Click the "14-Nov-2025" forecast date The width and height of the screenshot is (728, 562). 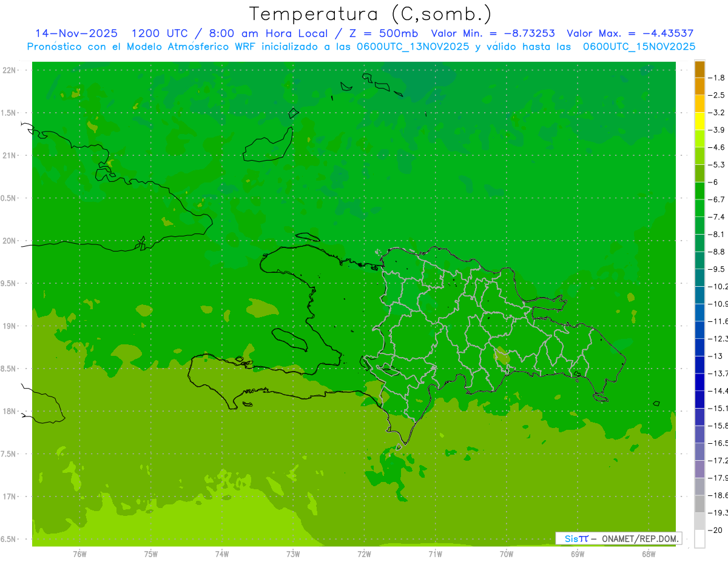tap(76, 34)
